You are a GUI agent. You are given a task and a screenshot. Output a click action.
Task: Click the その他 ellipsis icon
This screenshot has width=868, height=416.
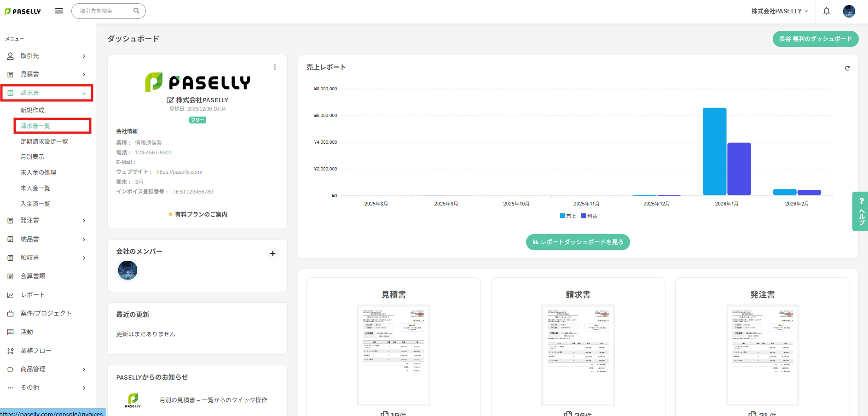click(10, 388)
